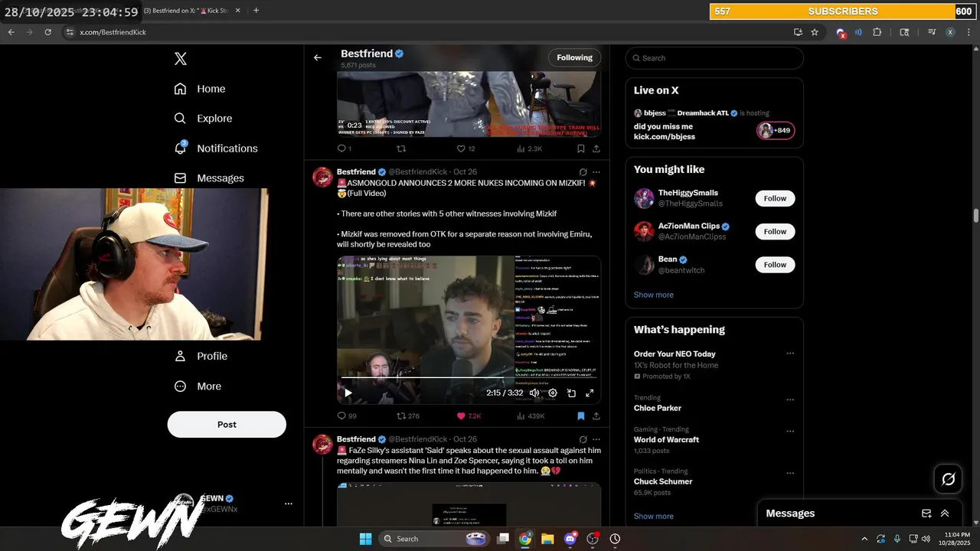Screen dimensions: 980x551
Task: Click Show more under You might like
Action: 653,295
